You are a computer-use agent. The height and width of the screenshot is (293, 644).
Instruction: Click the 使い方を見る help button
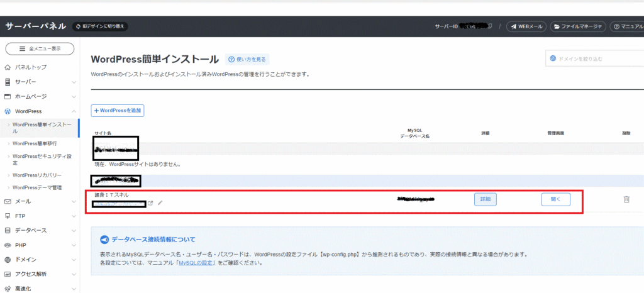pos(247,60)
